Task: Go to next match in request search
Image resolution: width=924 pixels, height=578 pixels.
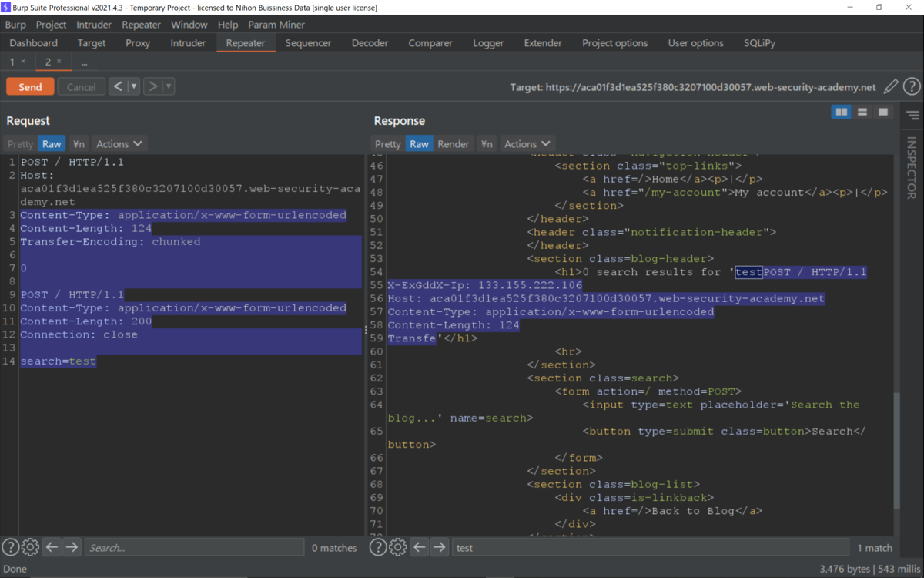Action: [x=72, y=547]
